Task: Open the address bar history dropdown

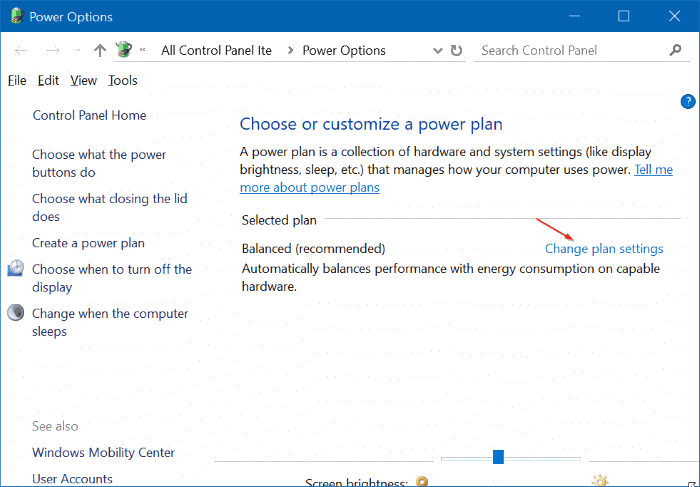Action: tap(438, 51)
